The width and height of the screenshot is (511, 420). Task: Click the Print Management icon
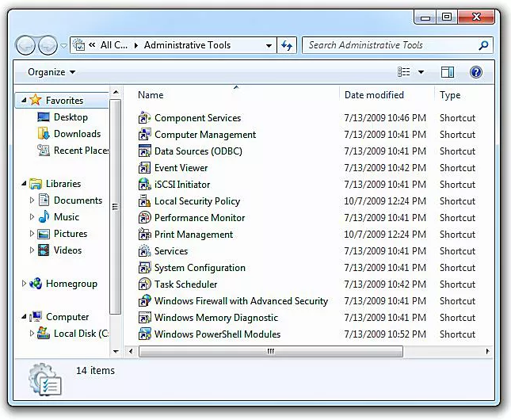[144, 234]
